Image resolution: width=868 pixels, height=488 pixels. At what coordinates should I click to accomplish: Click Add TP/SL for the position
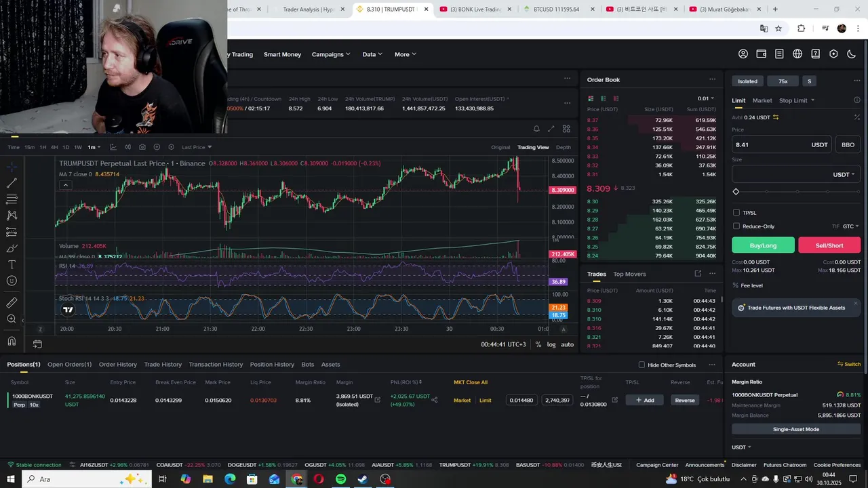644,400
